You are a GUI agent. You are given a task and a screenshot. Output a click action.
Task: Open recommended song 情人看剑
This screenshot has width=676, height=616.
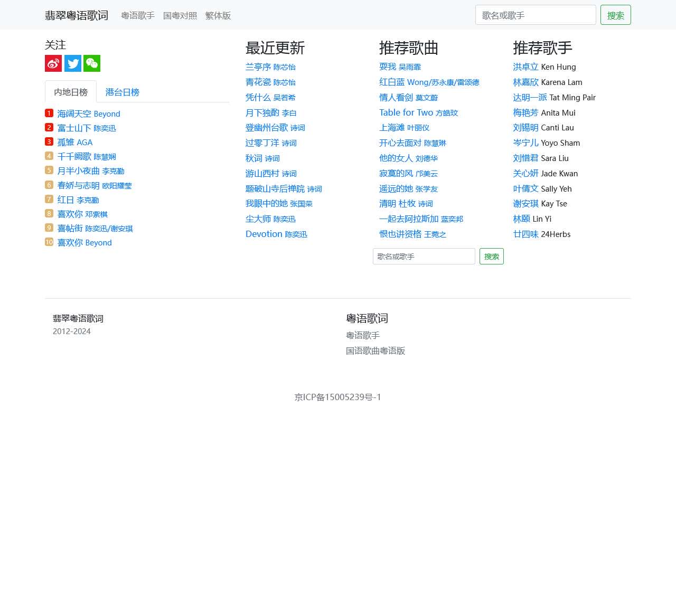(409, 97)
